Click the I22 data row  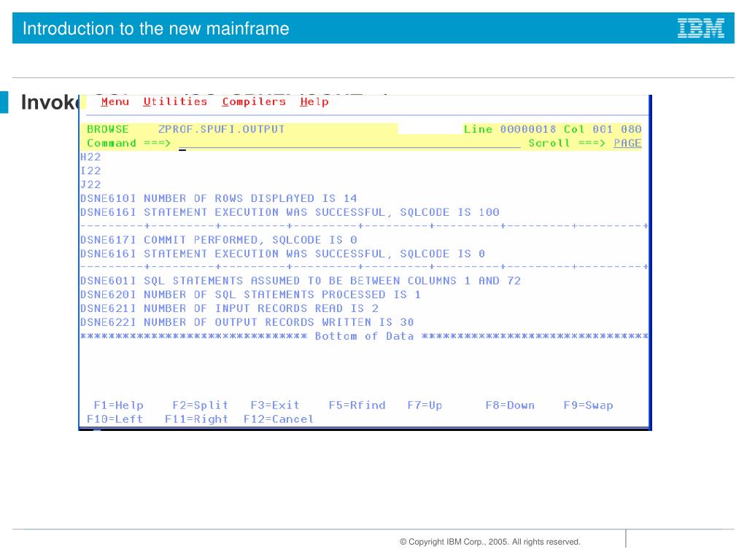coord(90,171)
